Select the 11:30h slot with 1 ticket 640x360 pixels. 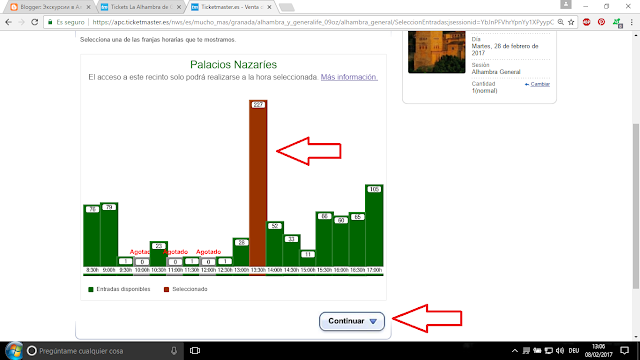coord(192,261)
